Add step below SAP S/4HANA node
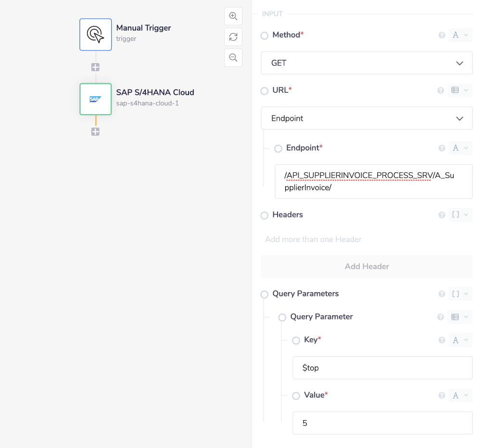This screenshot has height=448, width=481. 95,132
